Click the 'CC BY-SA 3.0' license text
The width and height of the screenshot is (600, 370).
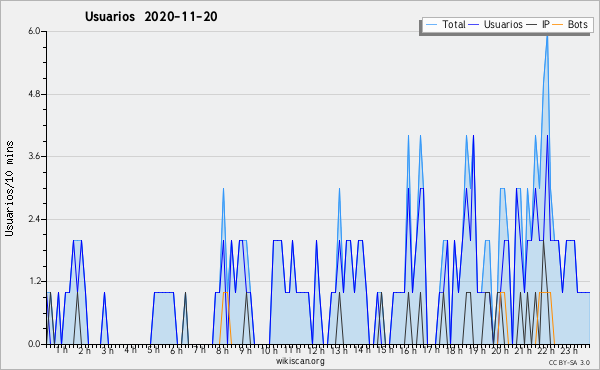coord(569,363)
